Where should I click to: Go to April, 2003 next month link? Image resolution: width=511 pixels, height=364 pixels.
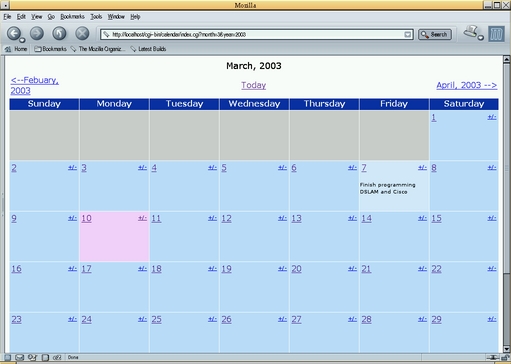(x=467, y=85)
